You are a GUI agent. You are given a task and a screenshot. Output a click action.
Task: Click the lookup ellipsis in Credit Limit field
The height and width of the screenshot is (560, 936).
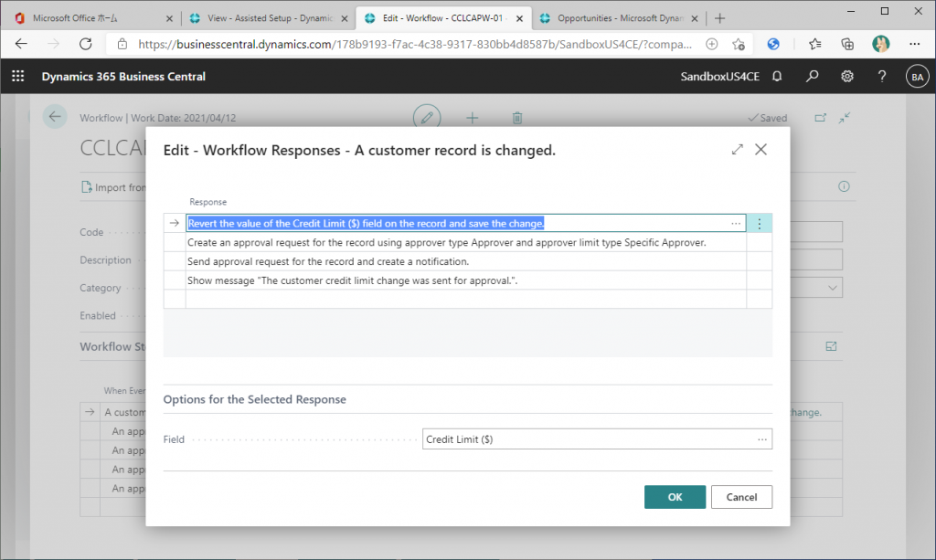tap(762, 439)
